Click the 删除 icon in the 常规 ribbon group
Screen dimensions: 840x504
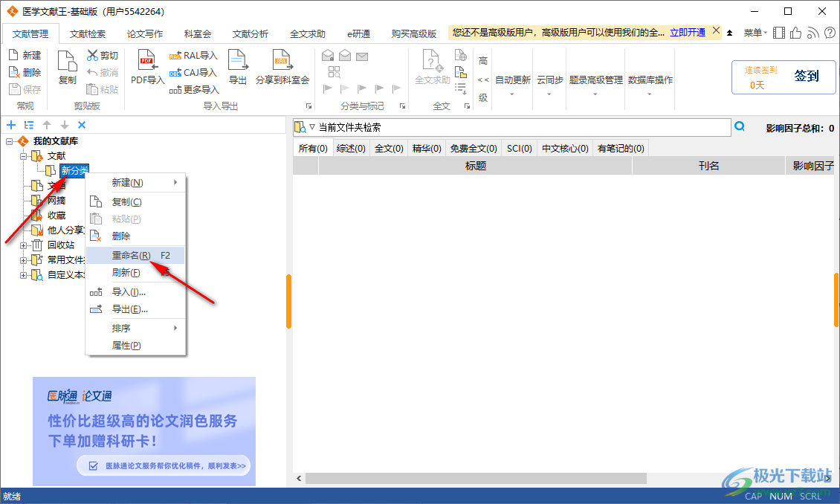click(14, 72)
